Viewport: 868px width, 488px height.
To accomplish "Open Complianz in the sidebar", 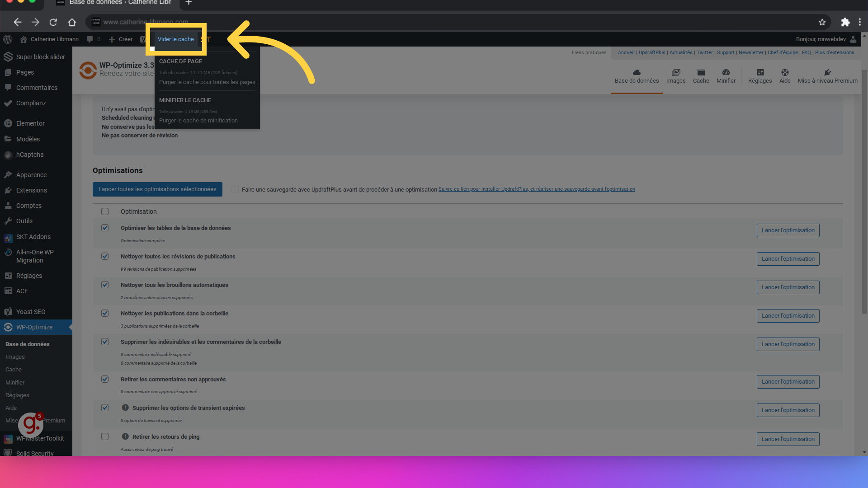I will (36, 103).
